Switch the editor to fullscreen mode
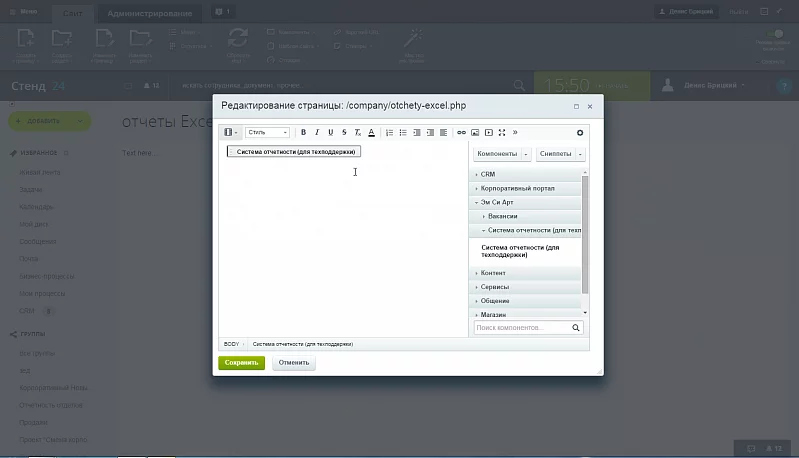 [x=502, y=132]
